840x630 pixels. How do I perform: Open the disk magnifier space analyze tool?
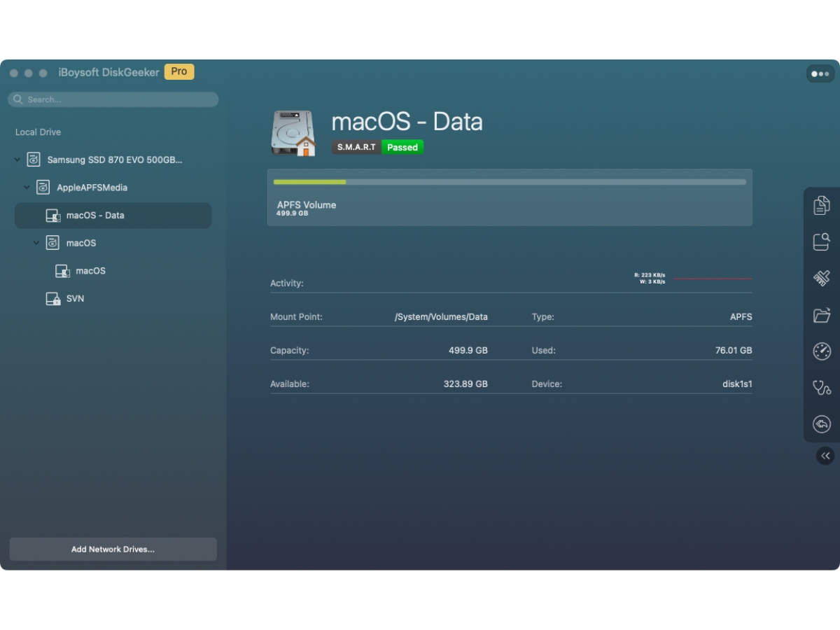822,241
